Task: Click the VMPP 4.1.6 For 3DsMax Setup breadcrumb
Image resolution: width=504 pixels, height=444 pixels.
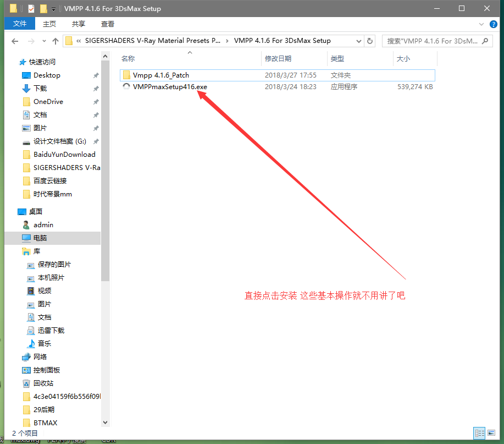Action: [x=282, y=41]
